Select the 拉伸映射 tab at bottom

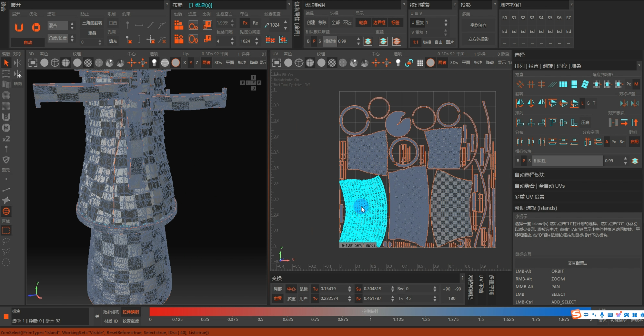pos(131,312)
